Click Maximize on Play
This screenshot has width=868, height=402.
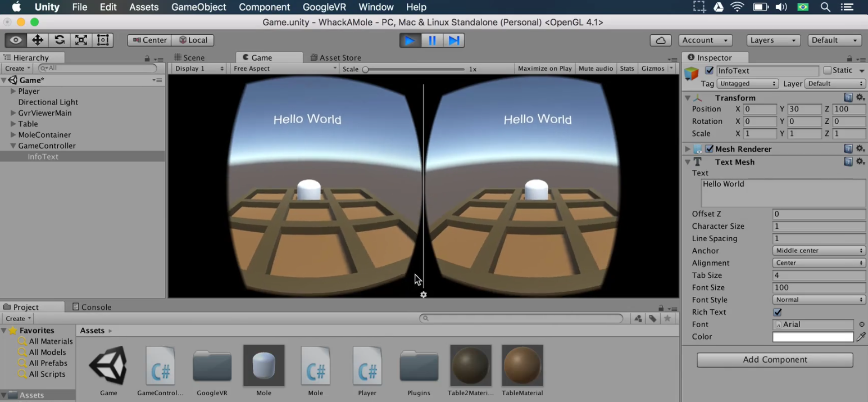(544, 68)
